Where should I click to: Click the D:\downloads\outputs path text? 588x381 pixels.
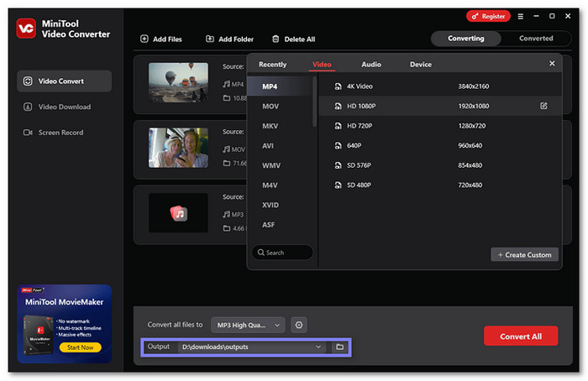click(x=215, y=347)
